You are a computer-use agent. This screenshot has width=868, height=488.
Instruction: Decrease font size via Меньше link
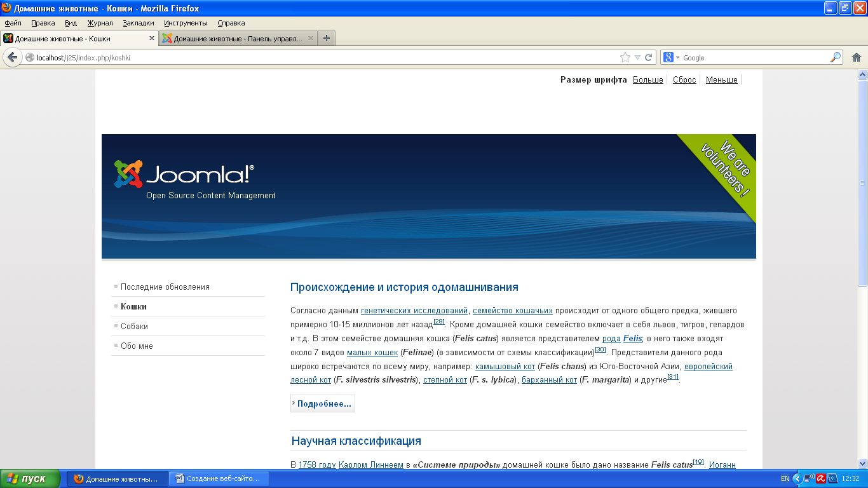[722, 80]
